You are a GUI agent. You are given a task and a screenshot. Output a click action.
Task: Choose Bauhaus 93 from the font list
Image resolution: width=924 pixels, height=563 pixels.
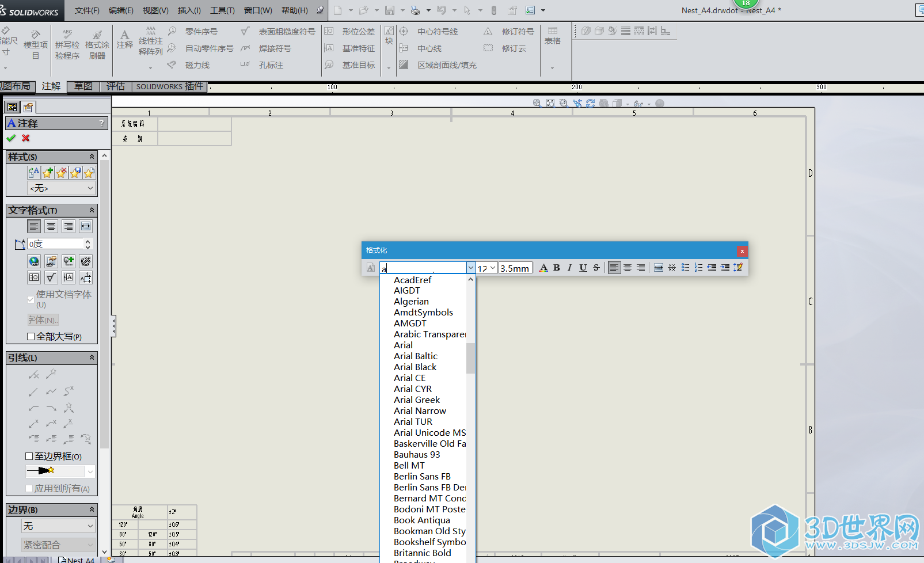click(417, 455)
